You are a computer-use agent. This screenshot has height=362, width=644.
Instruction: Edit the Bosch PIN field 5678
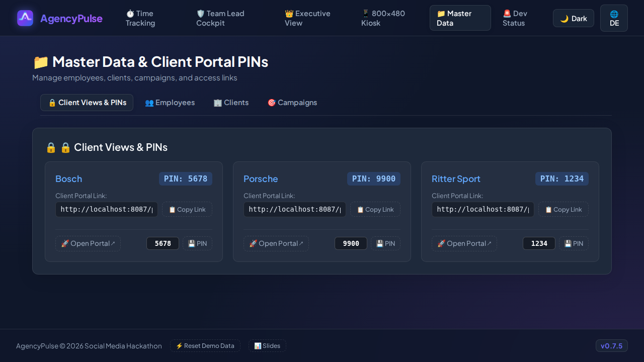(163, 243)
